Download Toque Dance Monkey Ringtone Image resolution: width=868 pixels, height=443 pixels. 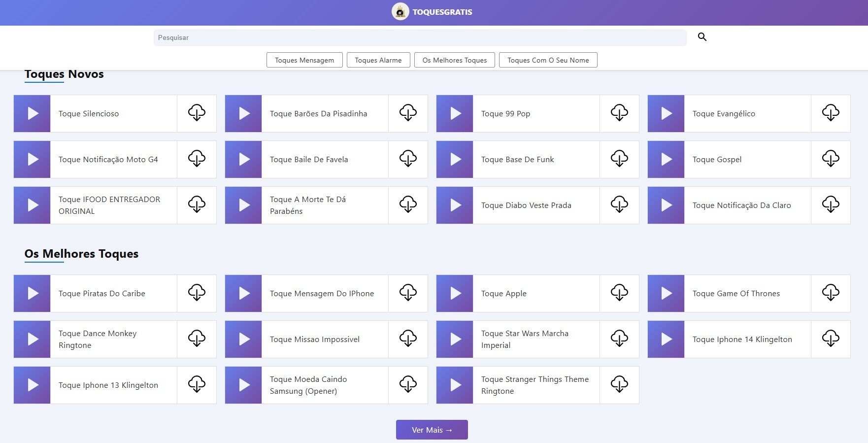(197, 339)
